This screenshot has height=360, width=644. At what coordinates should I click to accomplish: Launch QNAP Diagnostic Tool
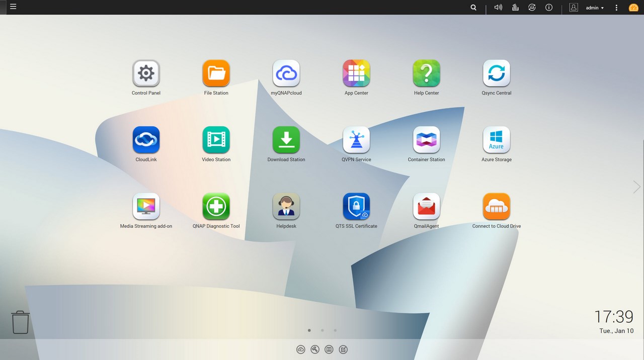(216, 207)
